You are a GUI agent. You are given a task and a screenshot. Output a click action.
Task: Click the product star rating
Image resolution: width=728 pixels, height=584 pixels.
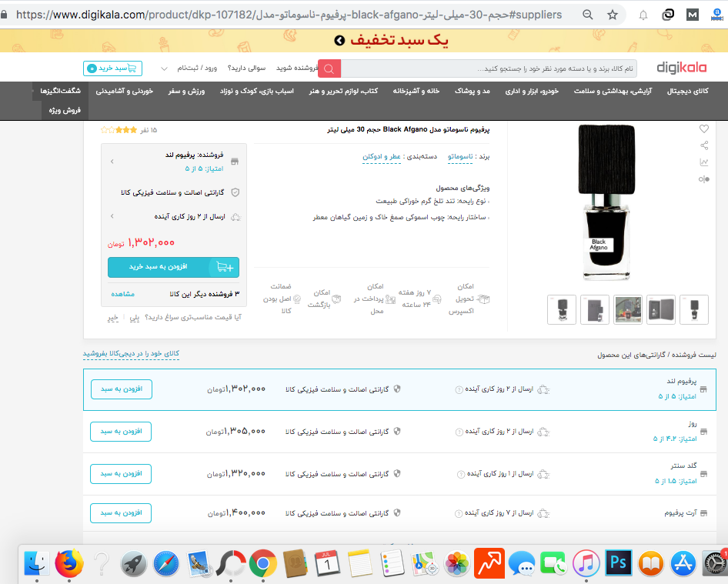119,130
